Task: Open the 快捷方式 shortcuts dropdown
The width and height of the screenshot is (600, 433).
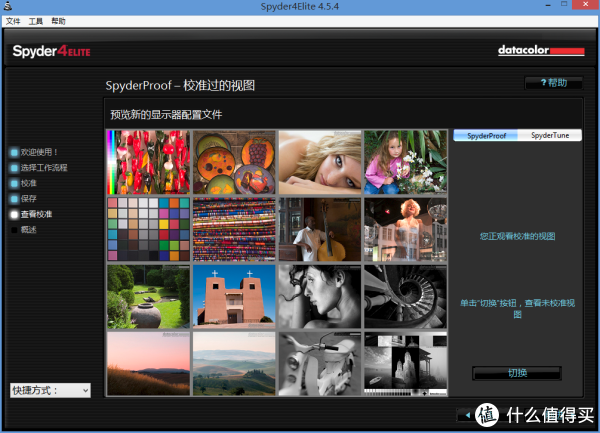Action: click(50, 390)
